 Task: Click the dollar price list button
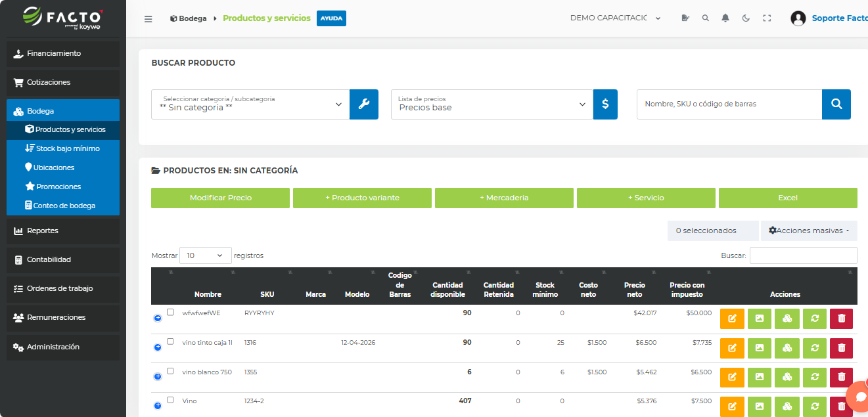click(605, 104)
